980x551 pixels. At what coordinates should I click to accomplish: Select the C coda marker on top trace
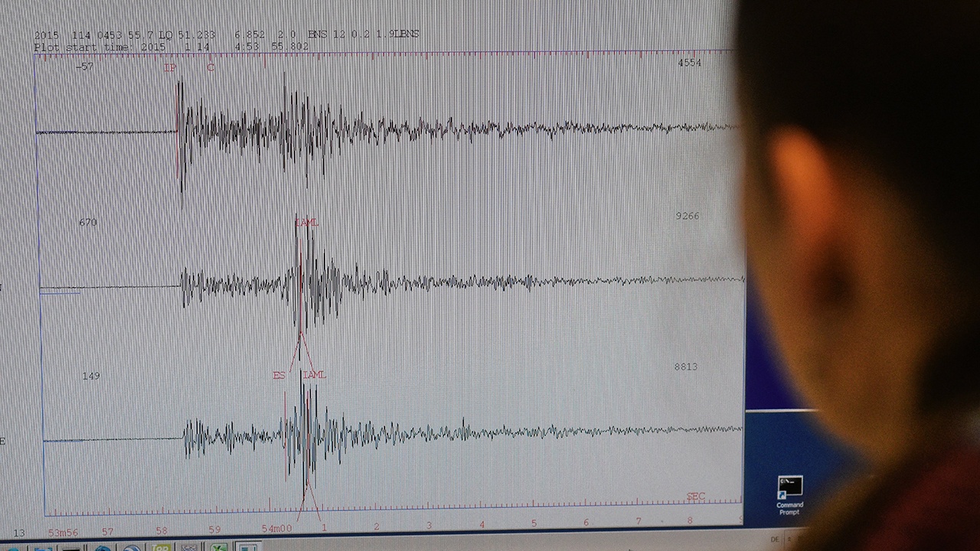pyautogui.click(x=211, y=67)
